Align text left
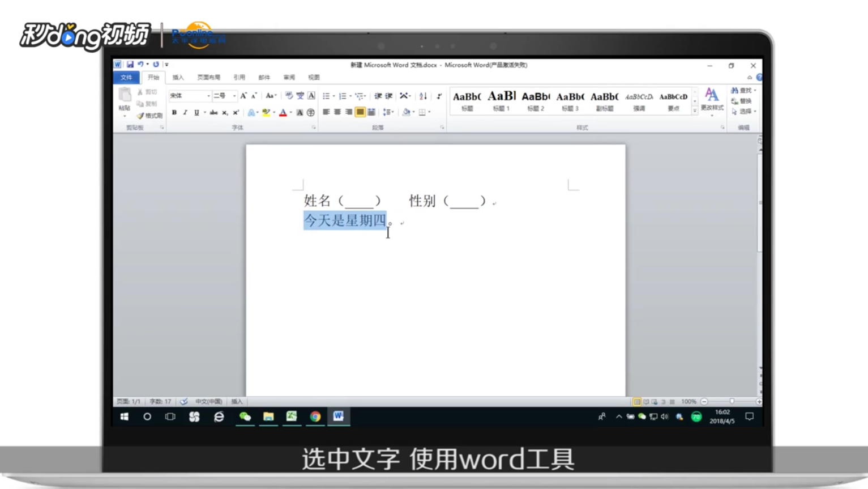This screenshot has height=489, width=868. (x=326, y=112)
